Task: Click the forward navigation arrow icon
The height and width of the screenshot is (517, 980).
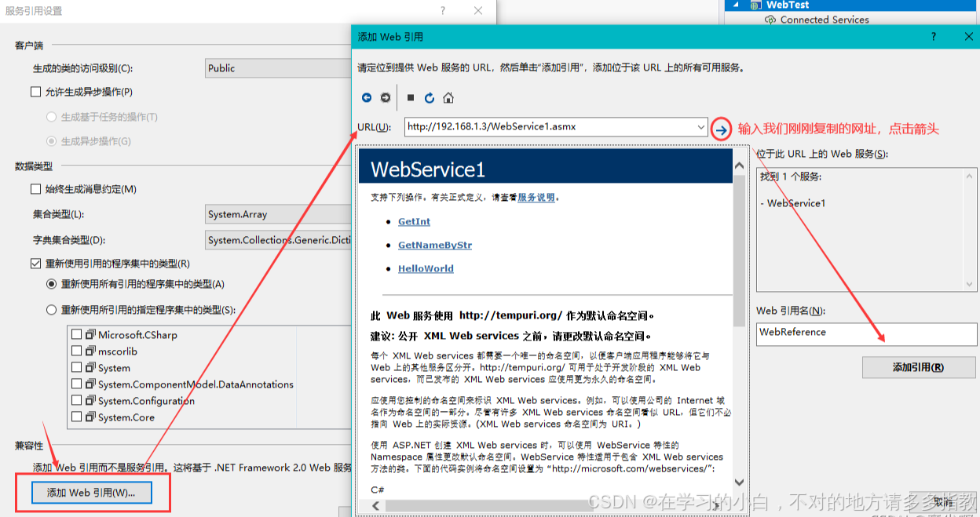Action: (x=386, y=97)
